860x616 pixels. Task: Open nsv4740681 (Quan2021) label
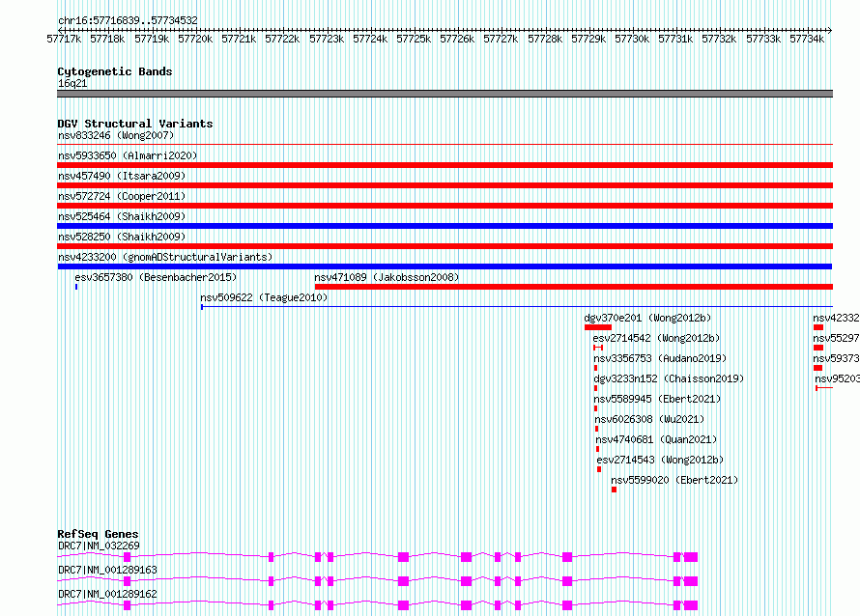tap(656, 439)
